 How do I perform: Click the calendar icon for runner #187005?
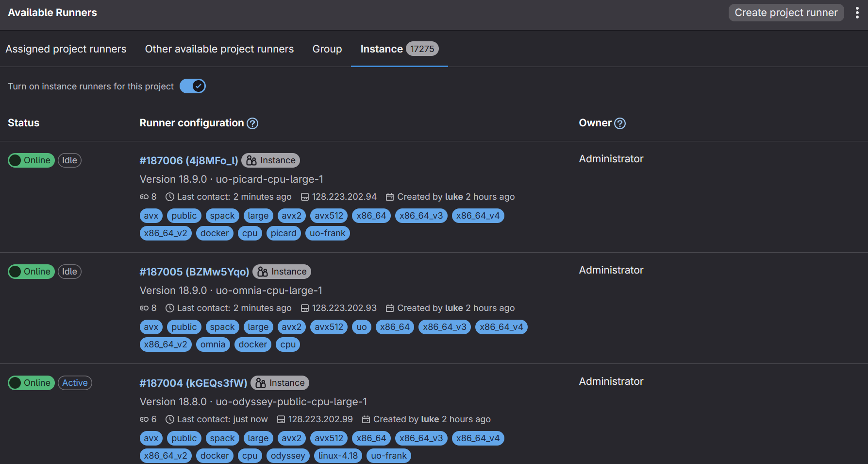[390, 308]
